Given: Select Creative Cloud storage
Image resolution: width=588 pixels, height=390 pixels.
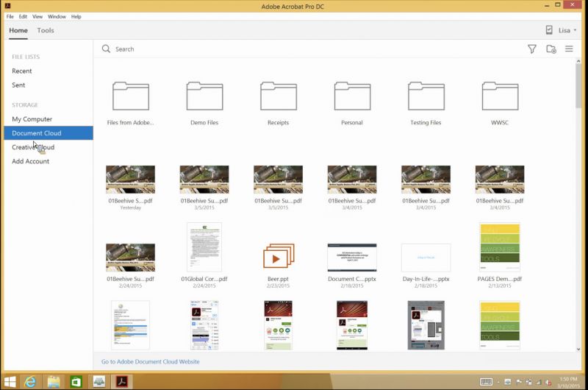Looking at the screenshot, I should 33,147.
